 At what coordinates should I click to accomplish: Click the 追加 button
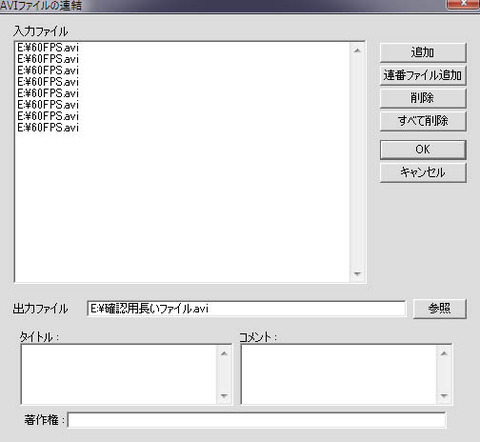point(423,52)
